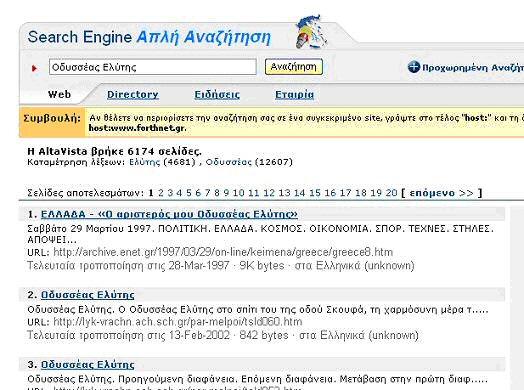Viewport: 524px width, 390px height.
Task: Go to results page 9
Action: coord(226,193)
